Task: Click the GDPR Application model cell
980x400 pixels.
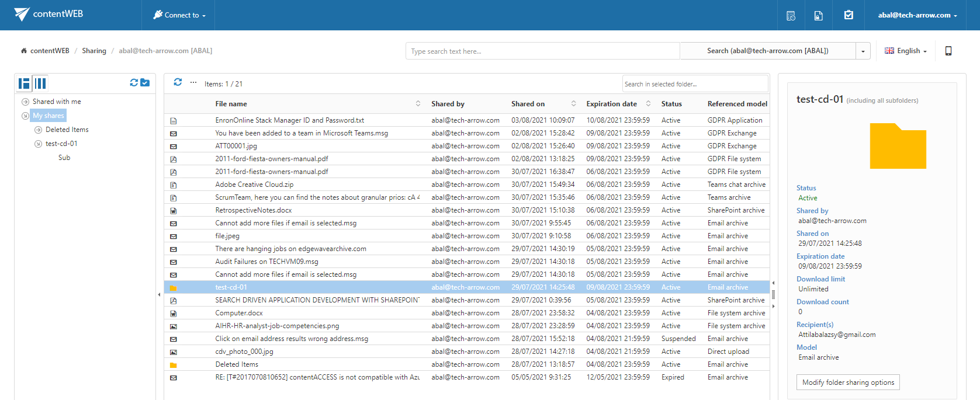Action: [x=735, y=120]
